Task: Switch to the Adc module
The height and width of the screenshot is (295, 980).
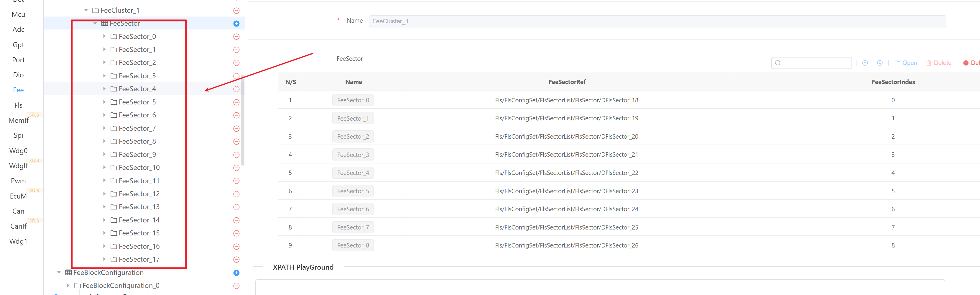Action: (18, 30)
